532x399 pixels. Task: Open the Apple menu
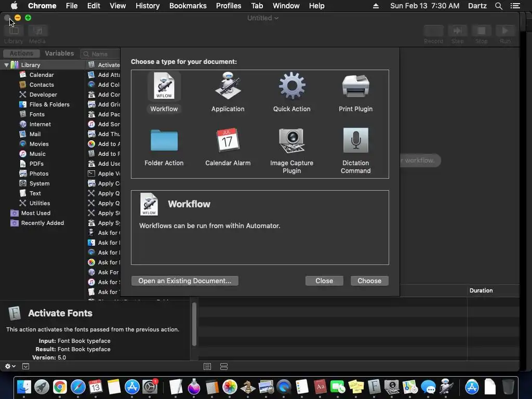[14, 6]
